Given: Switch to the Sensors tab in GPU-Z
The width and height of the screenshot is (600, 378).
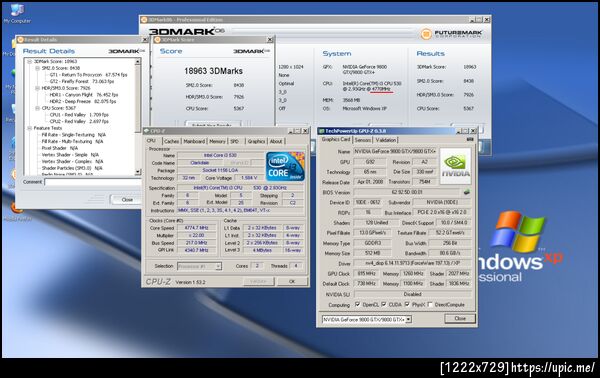Looking at the screenshot, I should point(362,140).
